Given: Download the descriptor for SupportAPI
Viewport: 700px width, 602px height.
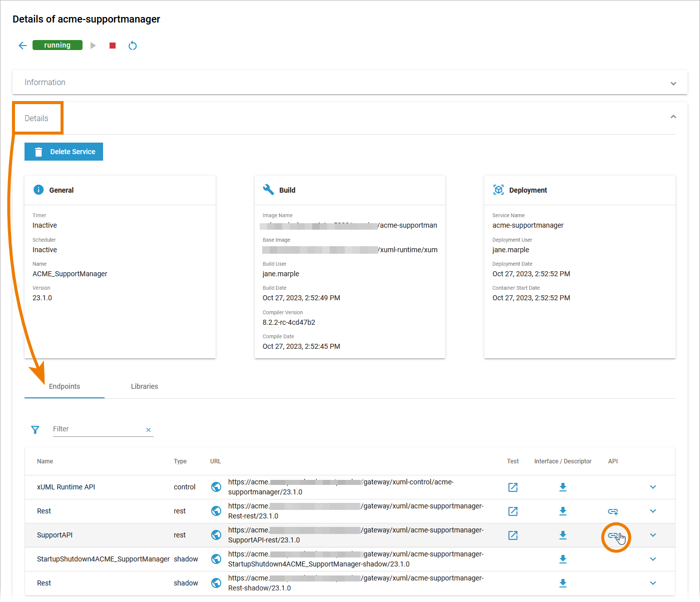Looking at the screenshot, I should pos(563,535).
